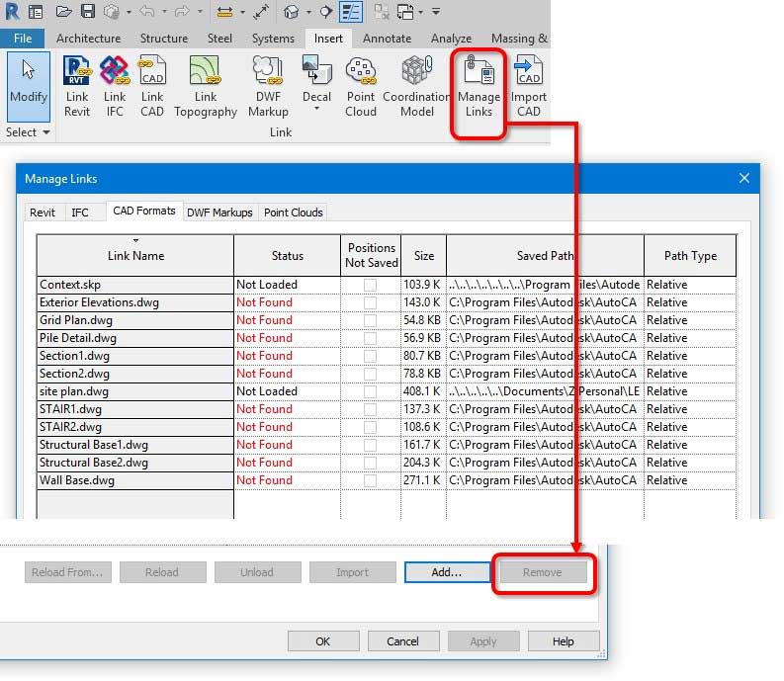
Task: Click the Decal tool icon
Action: (316, 70)
